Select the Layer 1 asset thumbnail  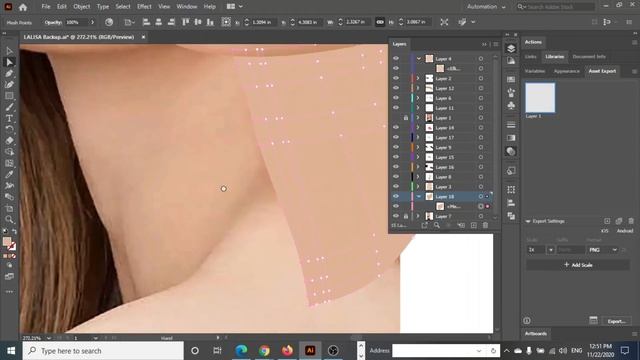[x=540, y=98]
